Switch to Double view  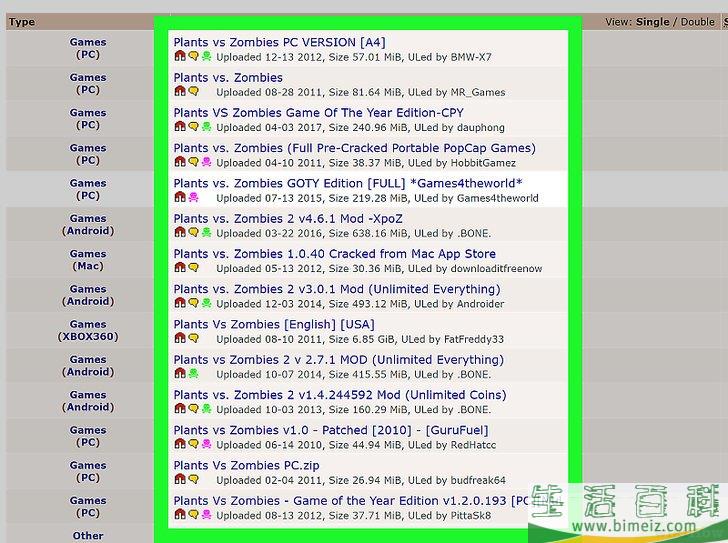click(x=697, y=22)
